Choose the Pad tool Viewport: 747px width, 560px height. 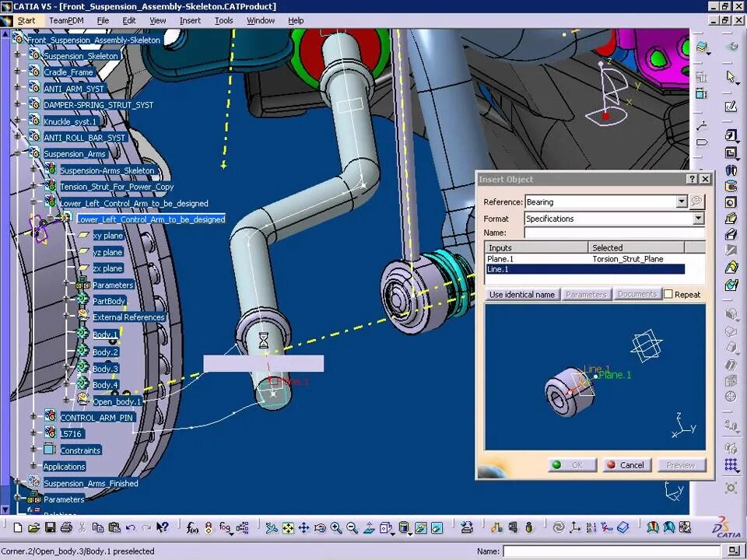pos(731,135)
